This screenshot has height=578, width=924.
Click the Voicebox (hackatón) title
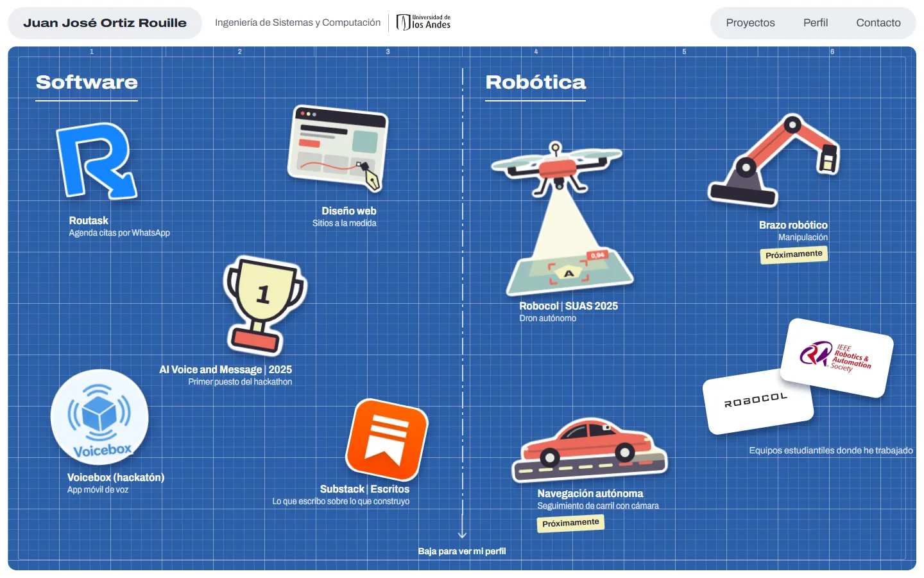point(116,477)
